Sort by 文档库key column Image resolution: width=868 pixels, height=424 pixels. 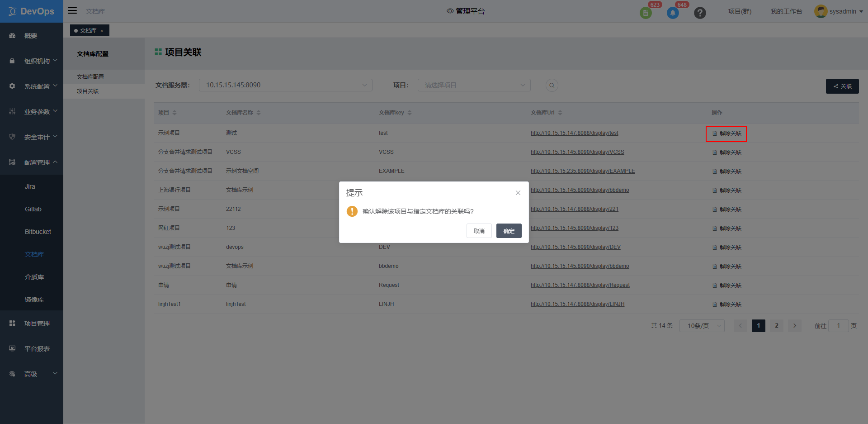(410, 113)
